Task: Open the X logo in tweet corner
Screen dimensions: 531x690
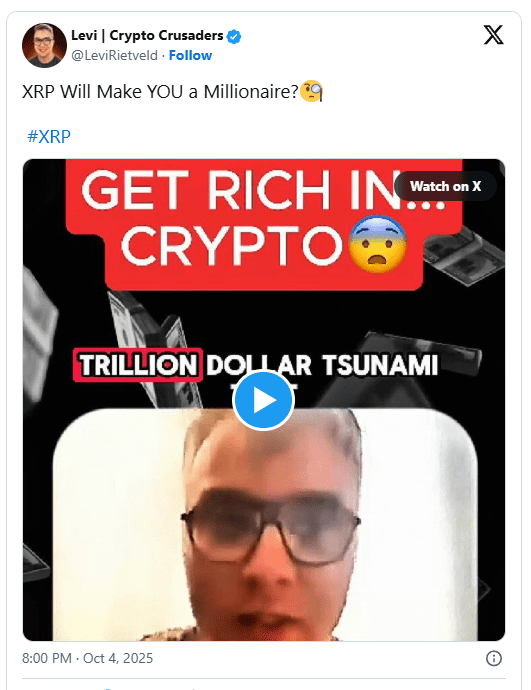Action: [493, 35]
